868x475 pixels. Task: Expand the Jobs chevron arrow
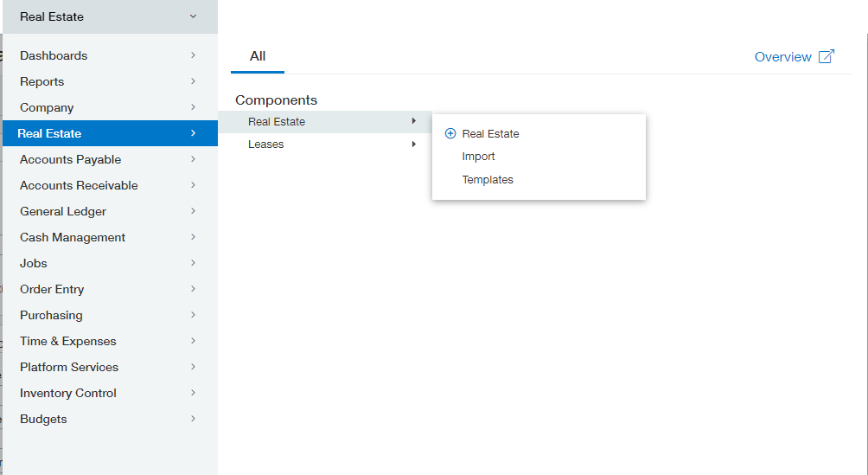pos(193,263)
